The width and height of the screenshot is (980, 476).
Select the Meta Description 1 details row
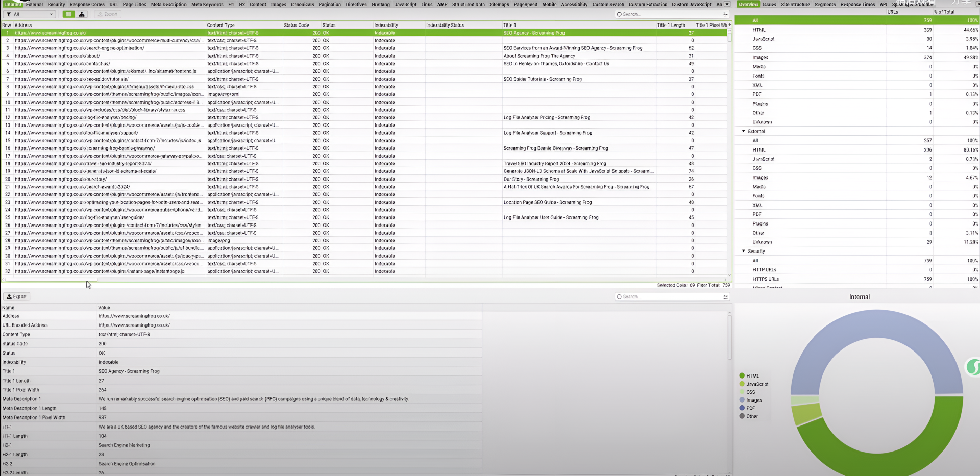(241, 399)
